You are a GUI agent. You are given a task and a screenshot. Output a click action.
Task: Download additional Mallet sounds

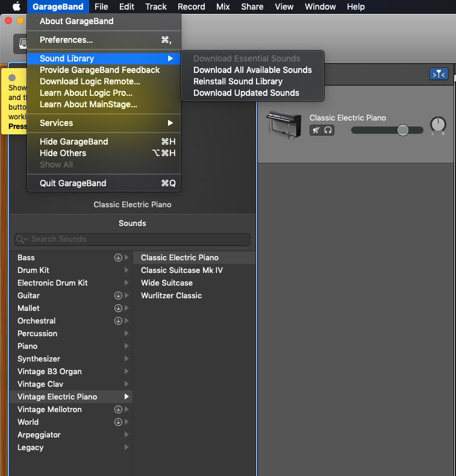pos(118,308)
